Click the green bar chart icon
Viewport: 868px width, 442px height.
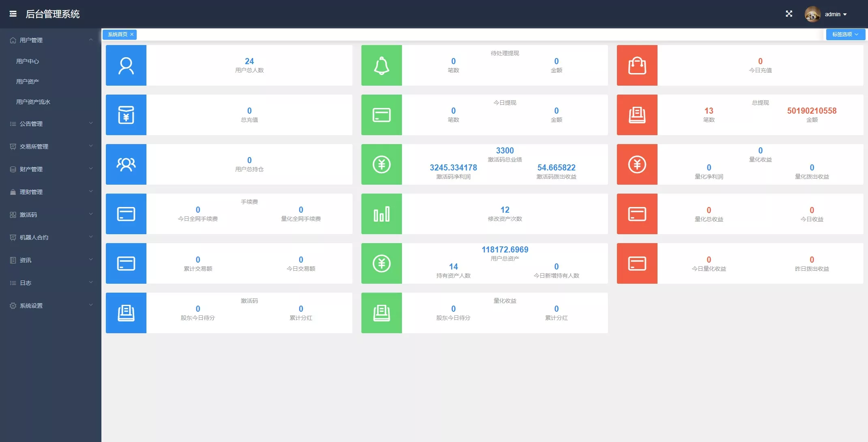[x=382, y=214]
